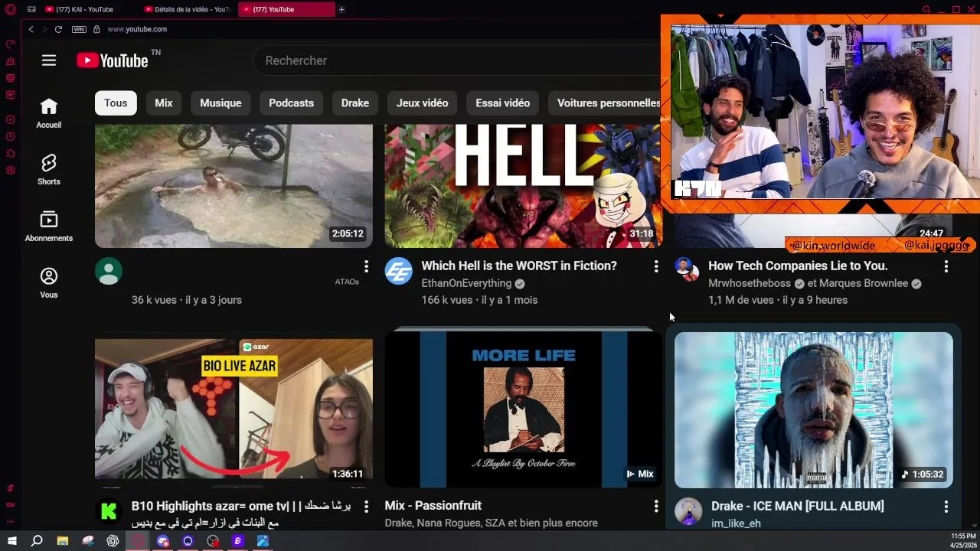Open Discord from the taskbar
The width and height of the screenshot is (980, 551).
162,541
